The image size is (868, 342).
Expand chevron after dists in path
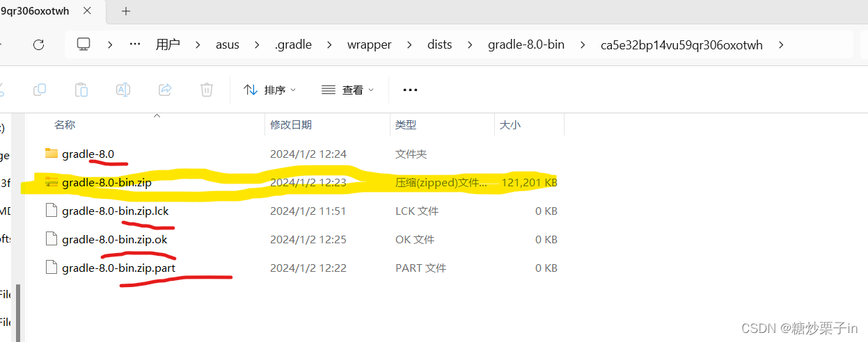[x=470, y=44]
